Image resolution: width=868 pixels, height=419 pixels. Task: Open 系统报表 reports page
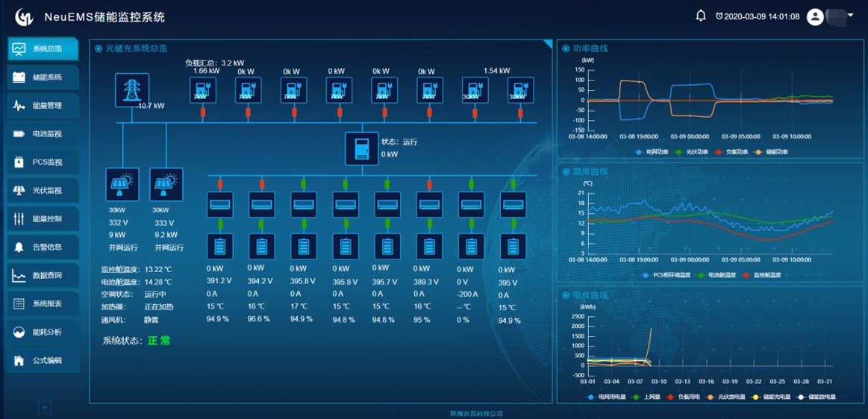coord(43,303)
